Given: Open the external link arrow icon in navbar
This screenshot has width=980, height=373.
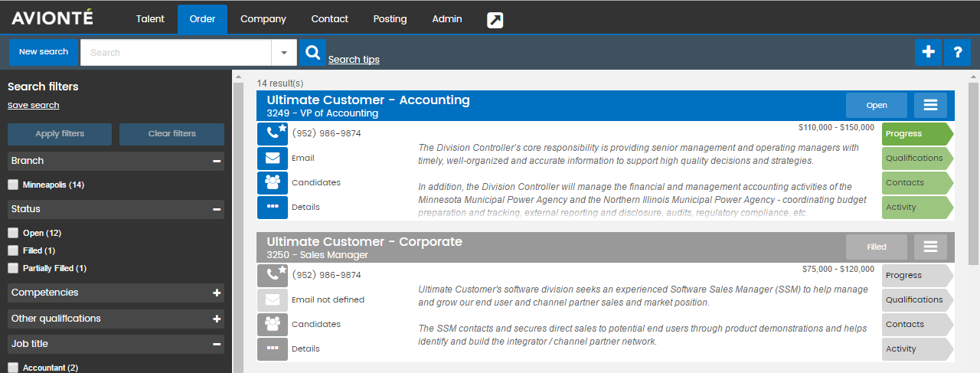Looking at the screenshot, I should 495,20.
